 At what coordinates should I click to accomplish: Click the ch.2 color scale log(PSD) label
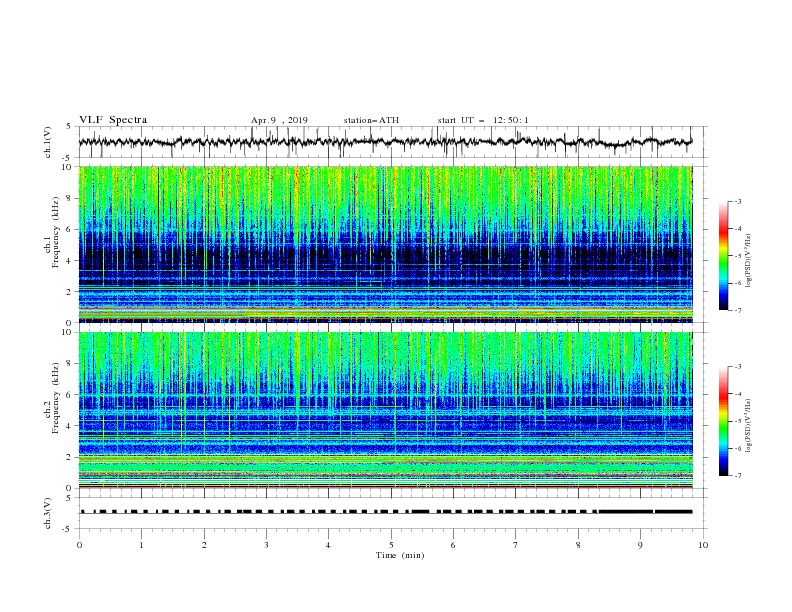click(x=749, y=426)
